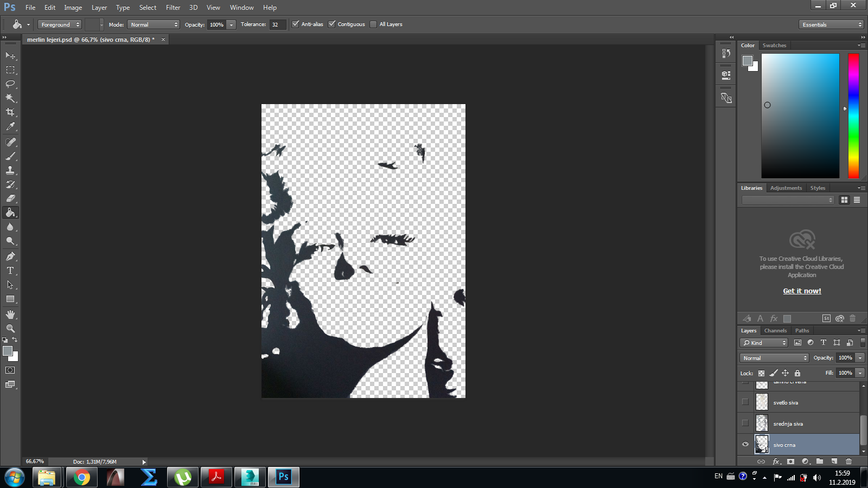
Task: Select the Pen tool
Action: [x=10, y=256]
